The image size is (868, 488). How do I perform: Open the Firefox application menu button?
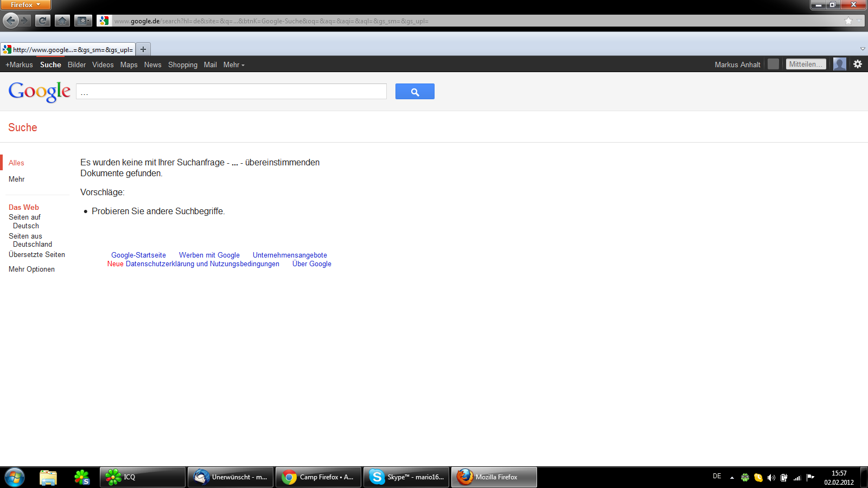[25, 5]
